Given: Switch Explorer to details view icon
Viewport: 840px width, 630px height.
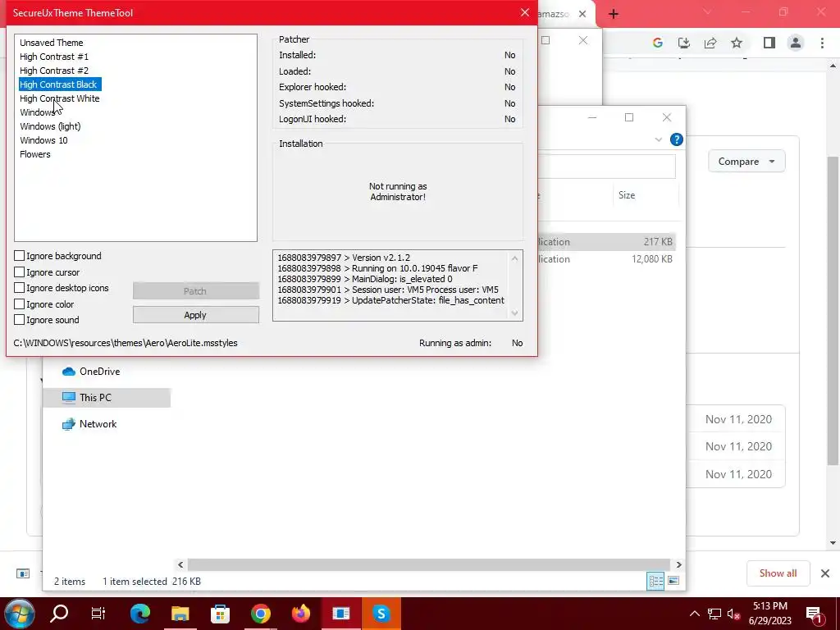Looking at the screenshot, I should 655,582.
